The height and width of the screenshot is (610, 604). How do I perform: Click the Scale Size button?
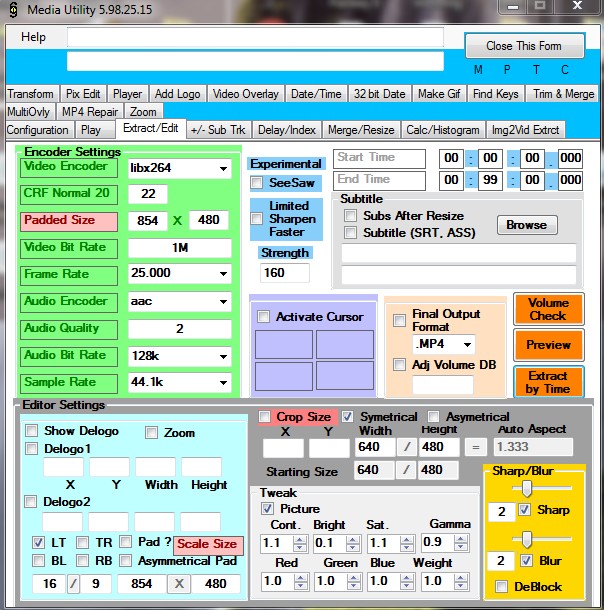pos(208,545)
